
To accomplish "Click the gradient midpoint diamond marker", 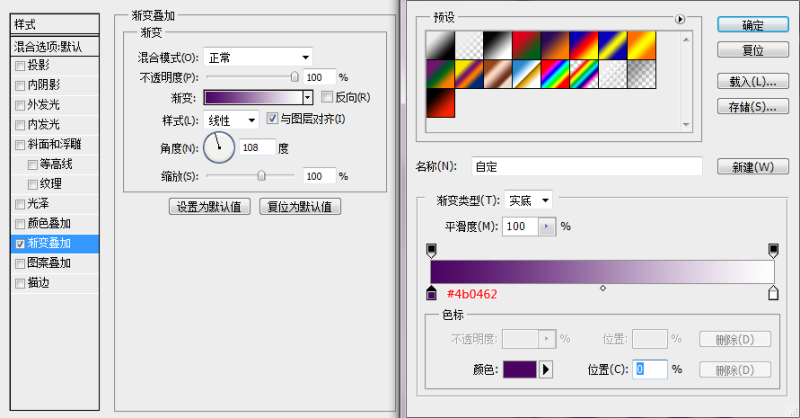I will tap(602, 289).
